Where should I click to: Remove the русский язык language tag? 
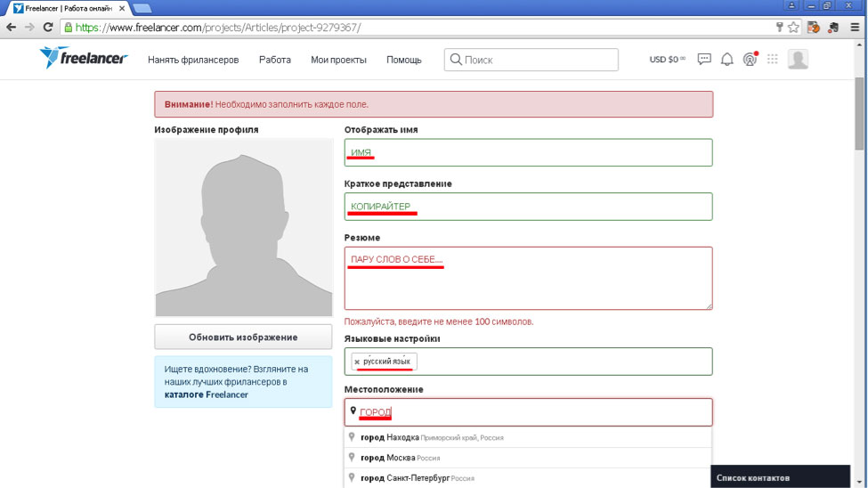point(357,362)
